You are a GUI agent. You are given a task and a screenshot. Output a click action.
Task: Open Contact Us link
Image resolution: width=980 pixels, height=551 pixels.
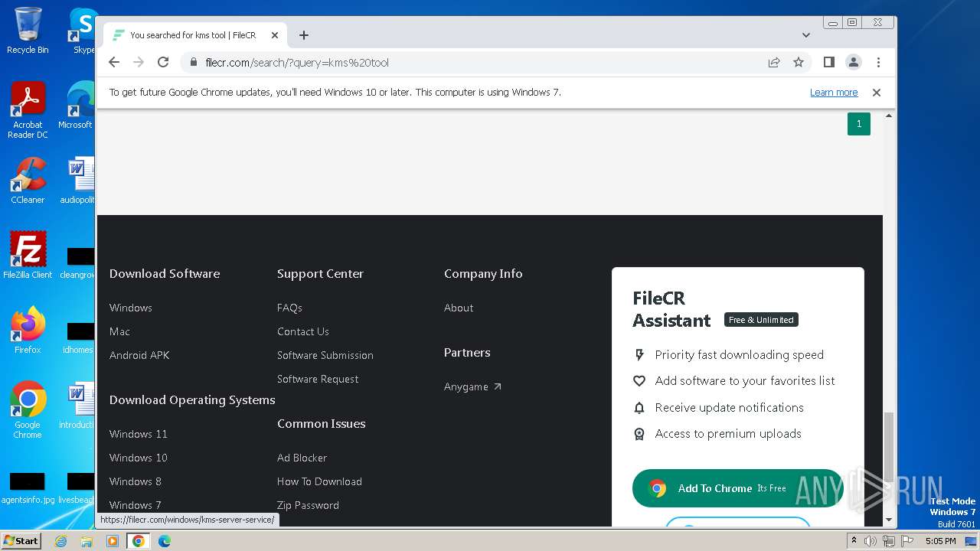(303, 331)
